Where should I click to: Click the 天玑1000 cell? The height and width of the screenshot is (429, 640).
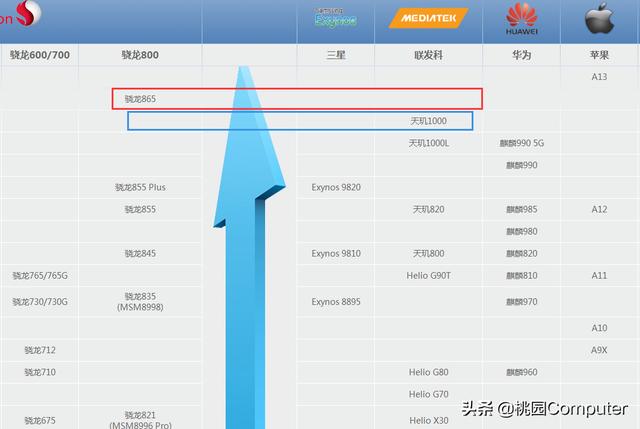pos(429,121)
